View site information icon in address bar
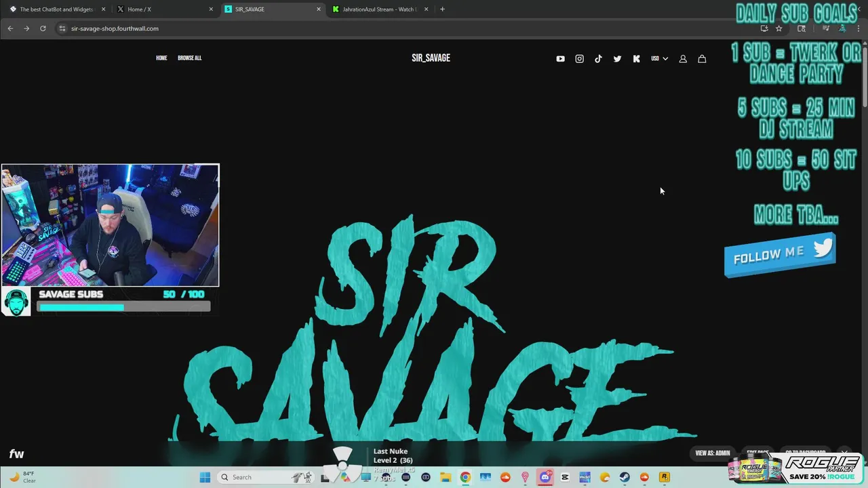Image resolution: width=868 pixels, height=488 pixels. point(62,28)
